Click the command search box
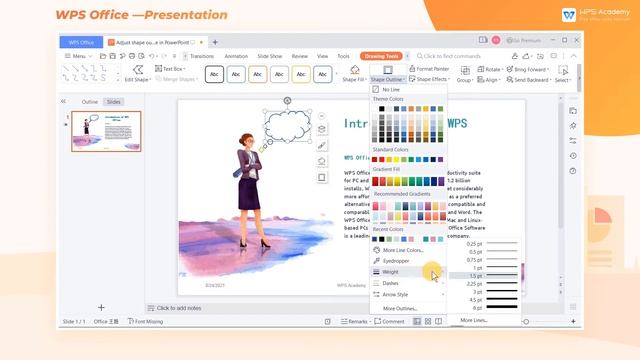640x360 pixels. [449, 56]
